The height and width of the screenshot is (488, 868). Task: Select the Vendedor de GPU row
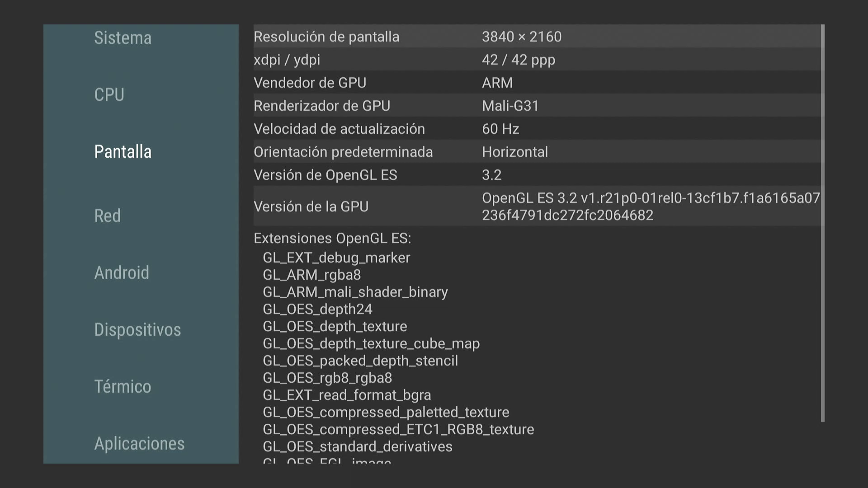point(537,83)
